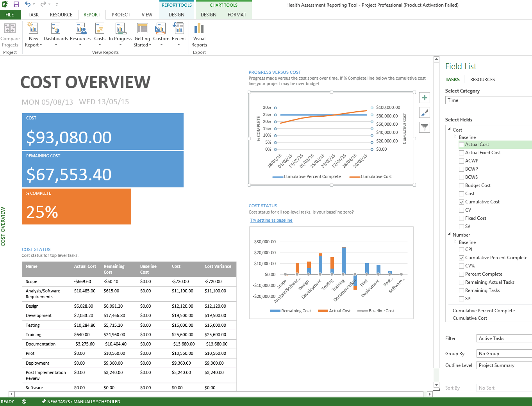
Task: Collapse the Number fields group
Action: click(449, 234)
